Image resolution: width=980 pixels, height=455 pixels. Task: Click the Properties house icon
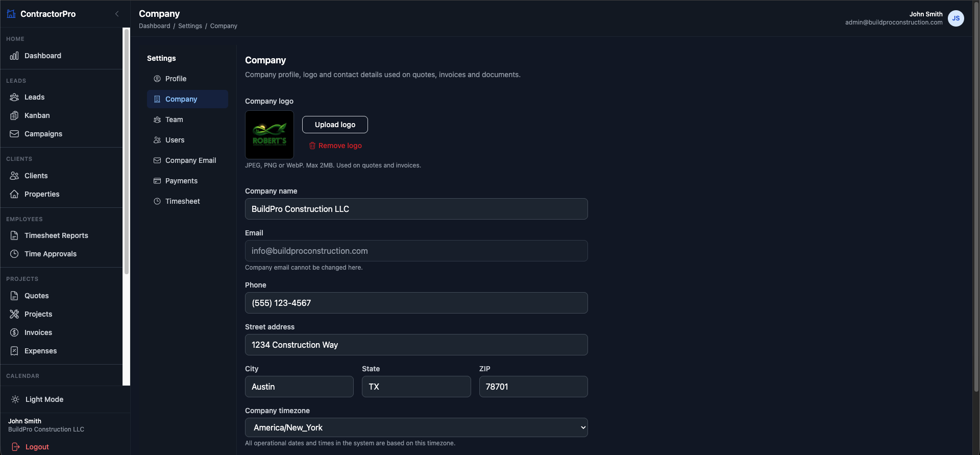(14, 194)
